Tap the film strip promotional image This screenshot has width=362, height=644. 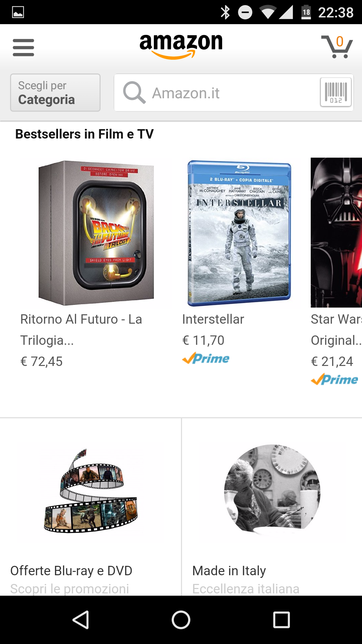tap(91, 491)
